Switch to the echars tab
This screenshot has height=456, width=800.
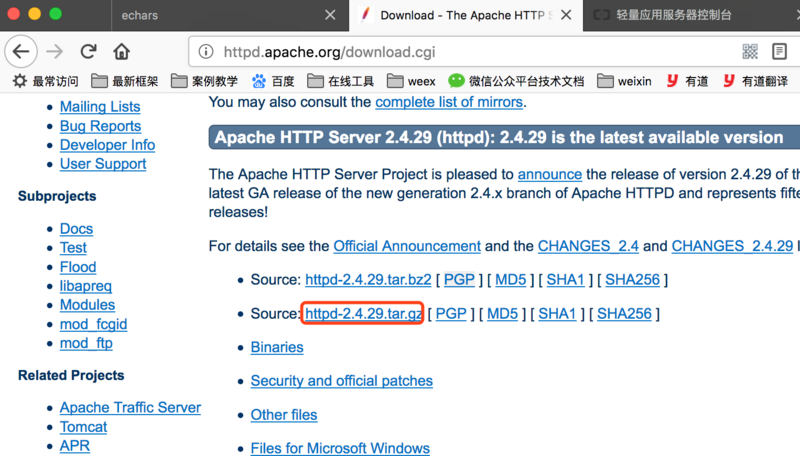point(230,15)
